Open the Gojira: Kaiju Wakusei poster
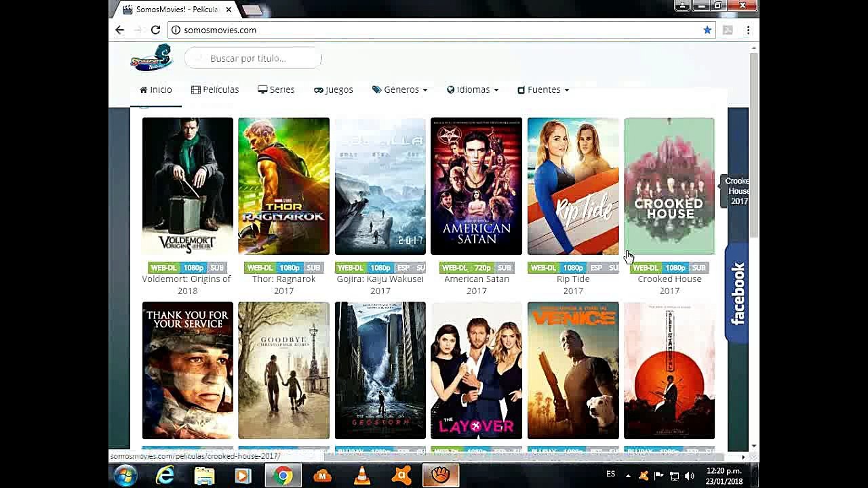868x488 pixels. point(380,186)
